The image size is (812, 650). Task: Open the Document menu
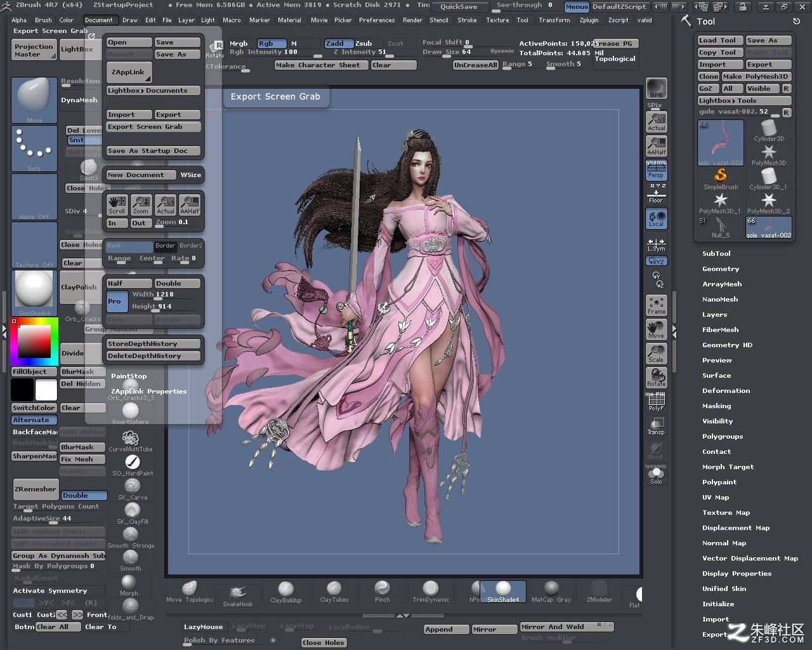click(98, 20)
